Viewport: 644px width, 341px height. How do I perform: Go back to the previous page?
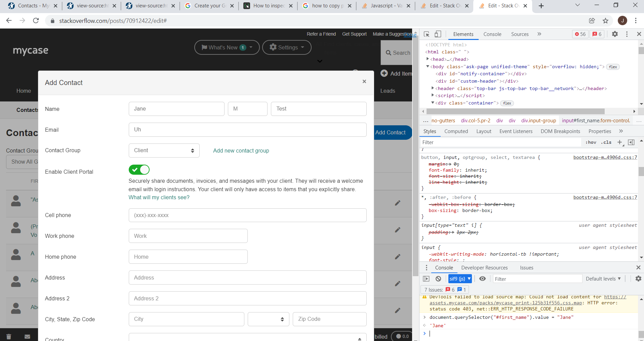(9, 20)
